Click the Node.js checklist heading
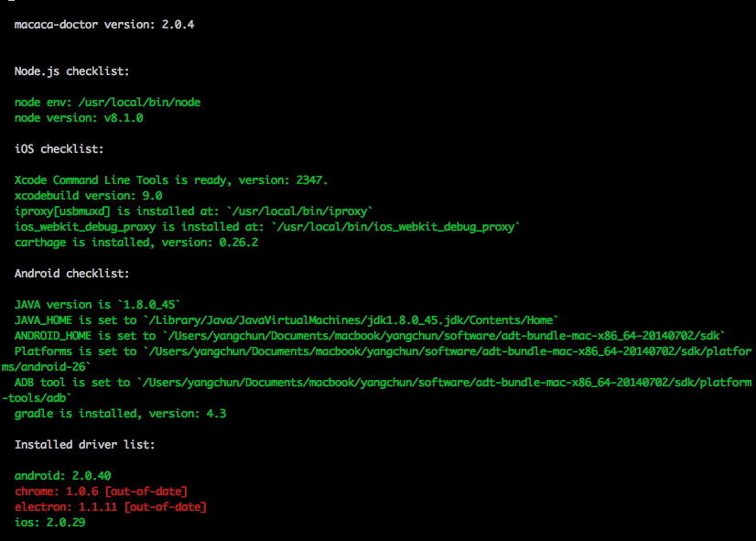Image resolution: width=756 pixels, height=541 pixels. click(71, 71)
